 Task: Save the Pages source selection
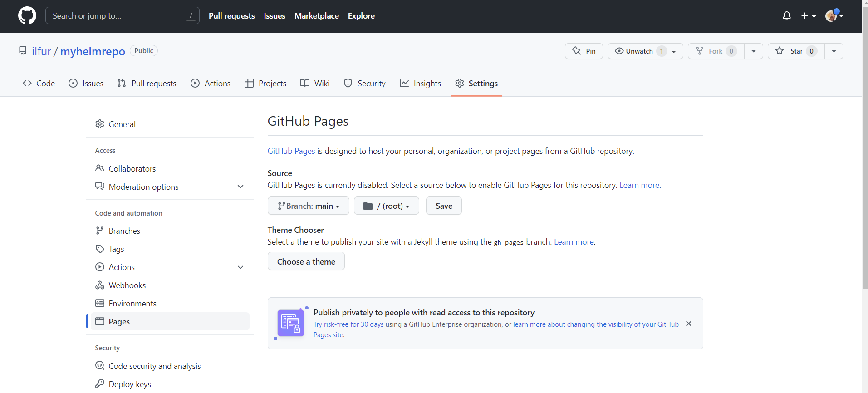[x=444, y=206]
